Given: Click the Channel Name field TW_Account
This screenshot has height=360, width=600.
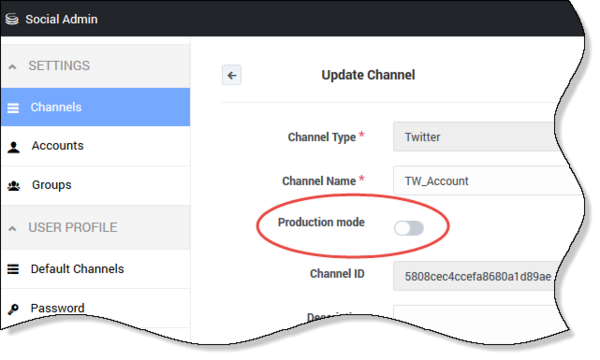Looking at the screenshot, I should click(486, 181).
